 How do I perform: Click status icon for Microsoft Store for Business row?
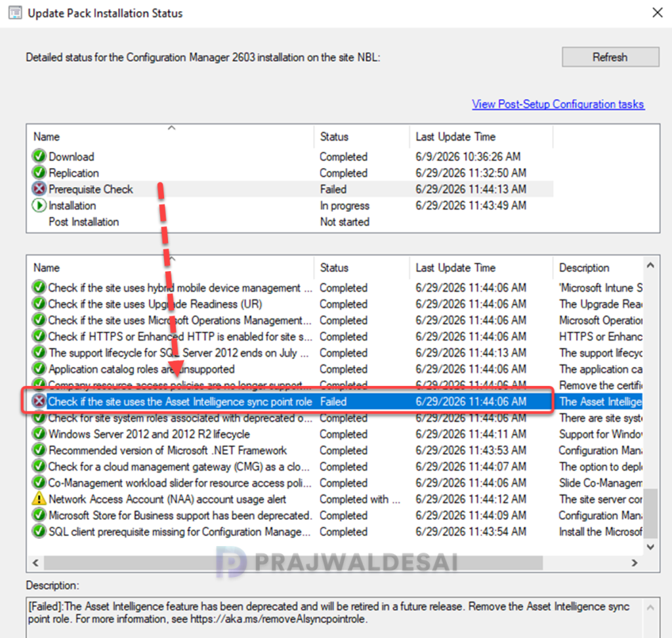click(x=39, y=516)
